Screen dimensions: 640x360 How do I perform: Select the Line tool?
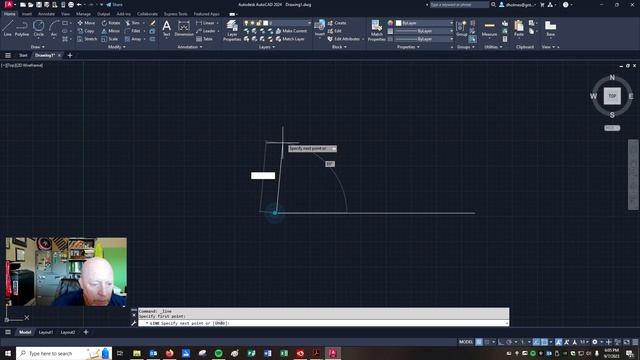click(x=8, y=28)
